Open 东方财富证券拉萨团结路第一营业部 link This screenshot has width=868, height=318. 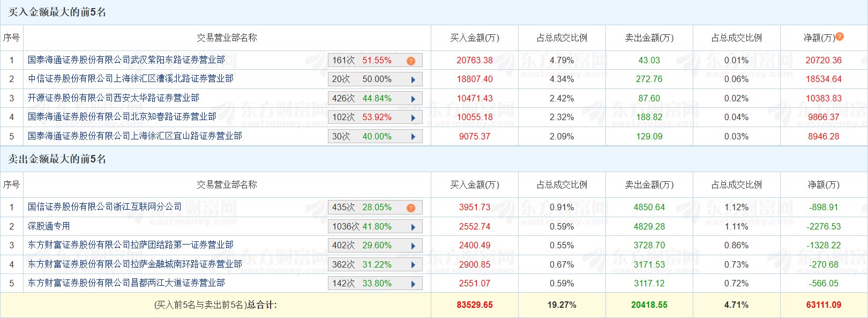(x=131, y=245)
